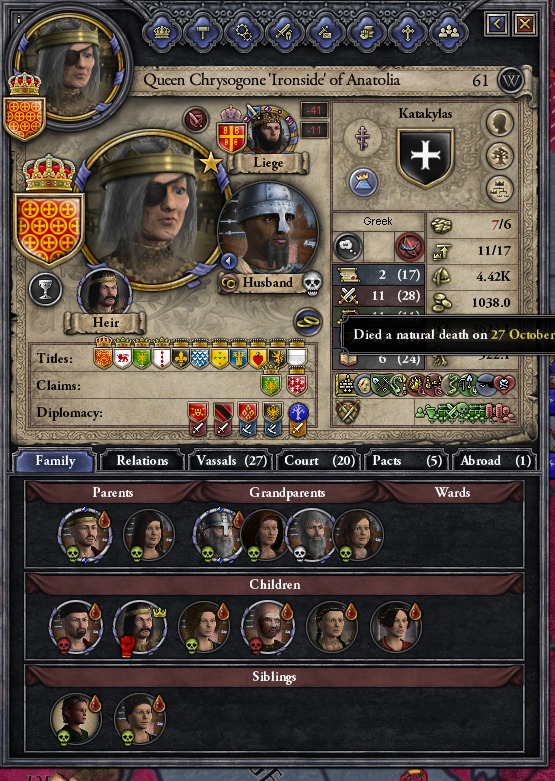
Task: Click the arrow beside Husband portrait
Action: pyautogui.click(x=229, y=260)
